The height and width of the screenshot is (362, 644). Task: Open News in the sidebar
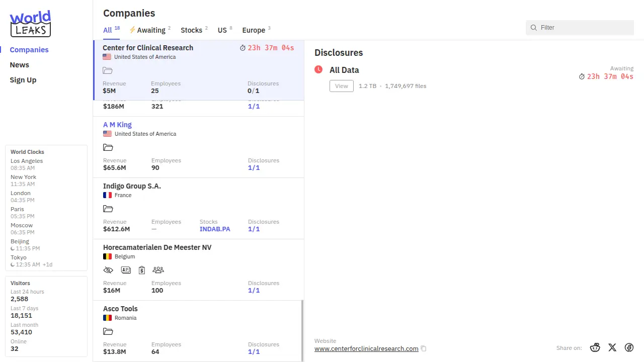[20, 65]
